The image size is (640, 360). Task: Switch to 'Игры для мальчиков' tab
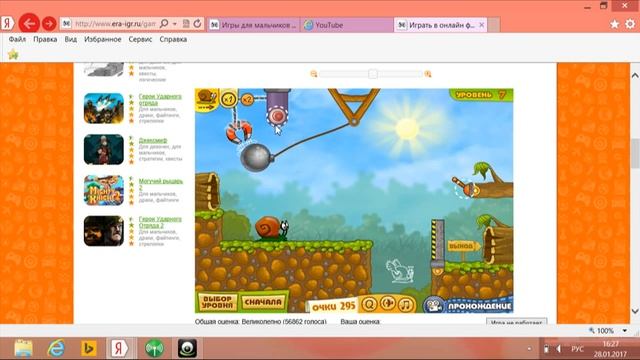pyautogui.click(x=254, y=25)
